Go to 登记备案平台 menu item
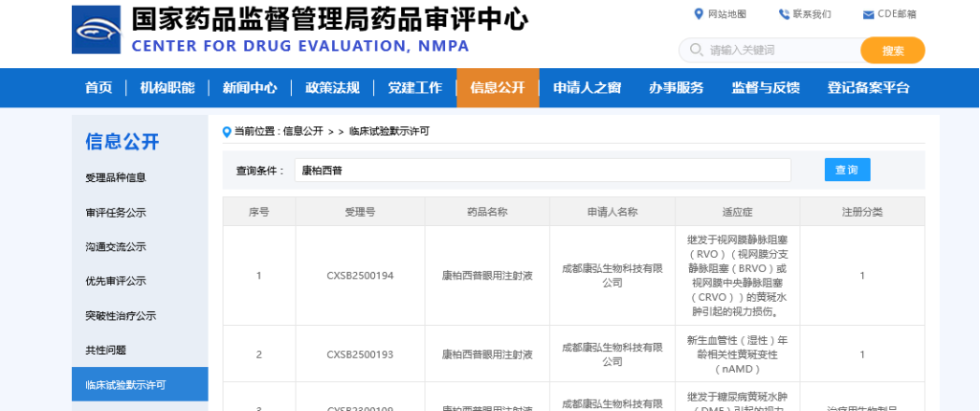 pos(868,88)
